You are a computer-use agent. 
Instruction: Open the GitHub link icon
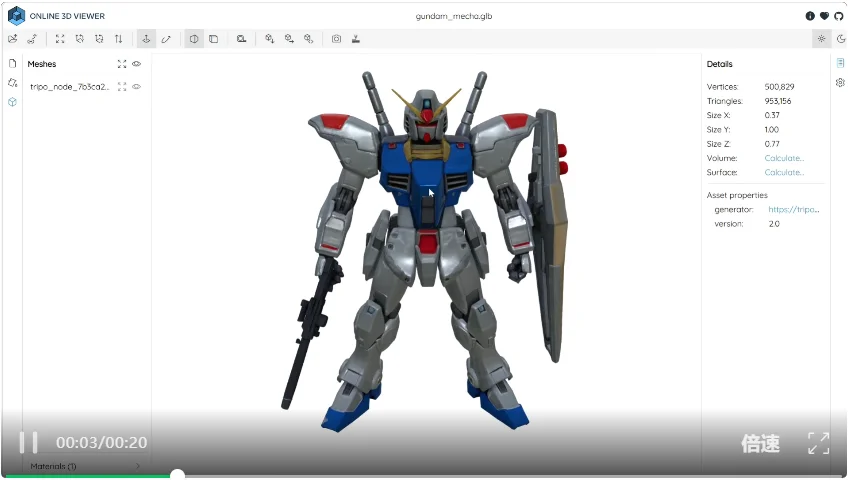click(x=838, y=16)
